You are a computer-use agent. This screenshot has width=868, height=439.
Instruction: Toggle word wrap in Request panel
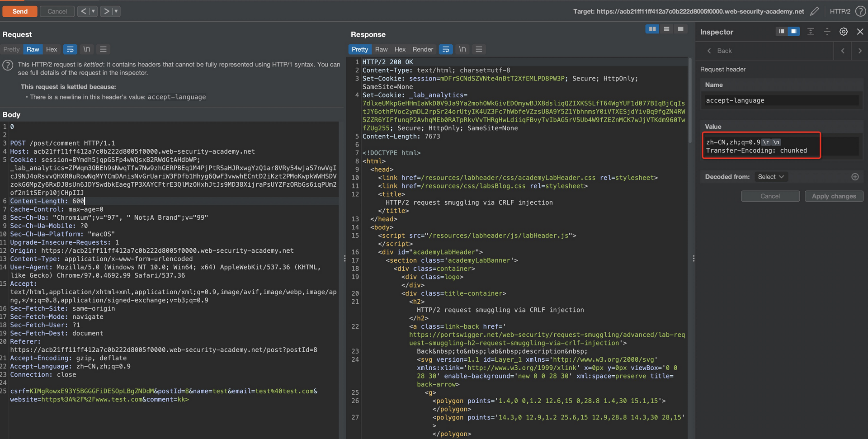(70, 49)
